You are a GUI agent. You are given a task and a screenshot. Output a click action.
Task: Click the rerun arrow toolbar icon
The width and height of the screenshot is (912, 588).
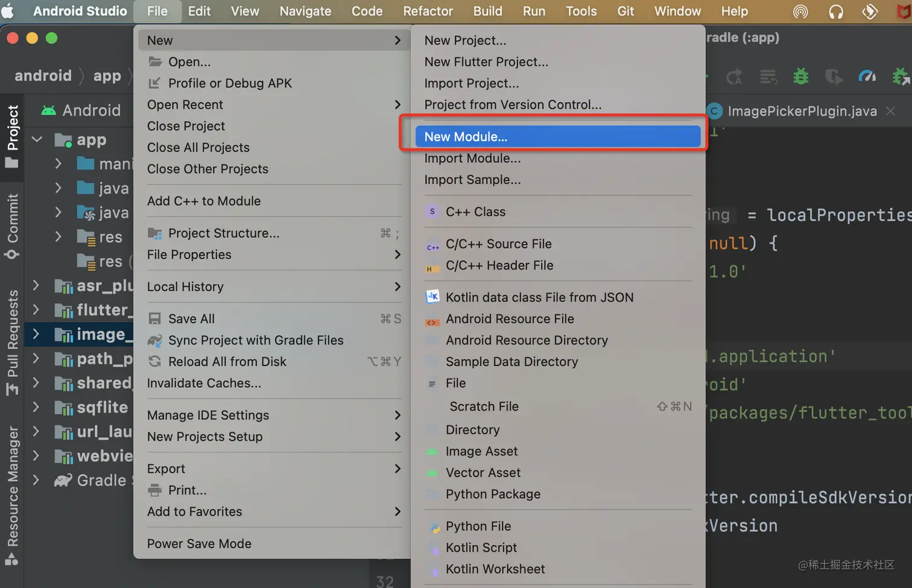tap(735, 77)
